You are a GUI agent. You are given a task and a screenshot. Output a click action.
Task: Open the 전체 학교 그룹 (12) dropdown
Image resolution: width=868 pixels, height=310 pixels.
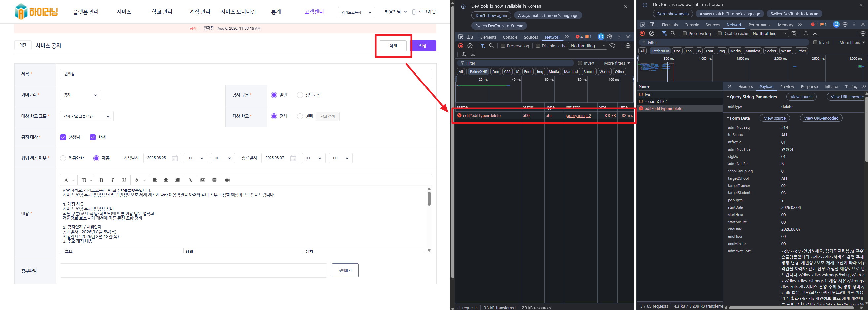[x=87, y=116]
